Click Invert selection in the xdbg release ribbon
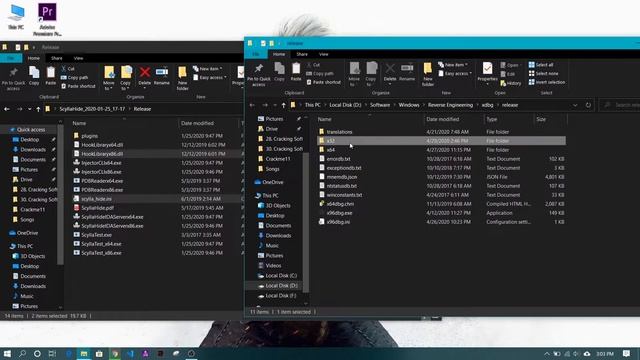 point(547,82)
